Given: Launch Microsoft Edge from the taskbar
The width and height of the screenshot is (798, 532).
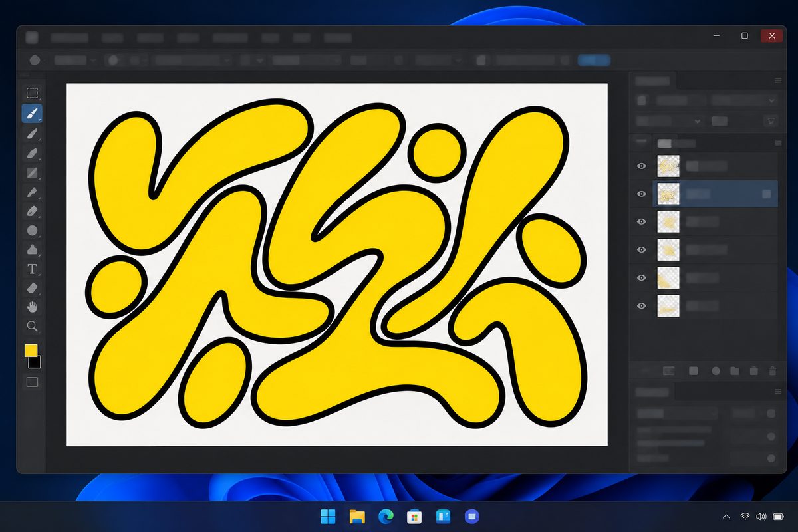Looking at the screenshot, I should pos(386,517).
